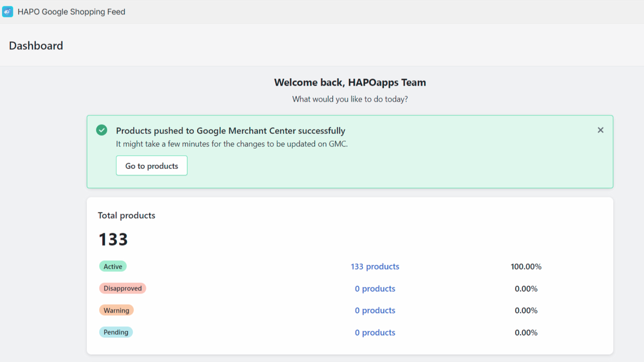Screen dimensions: 644x362
Task: Click the 100.00% Active percentage
Action: pos(526,266)
